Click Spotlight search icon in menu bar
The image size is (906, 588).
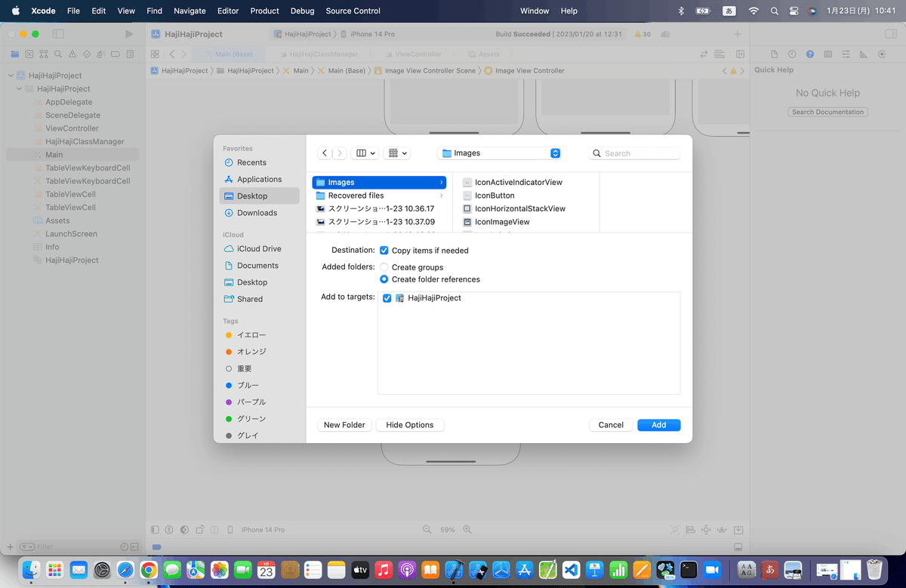click(x=775, y=11)
